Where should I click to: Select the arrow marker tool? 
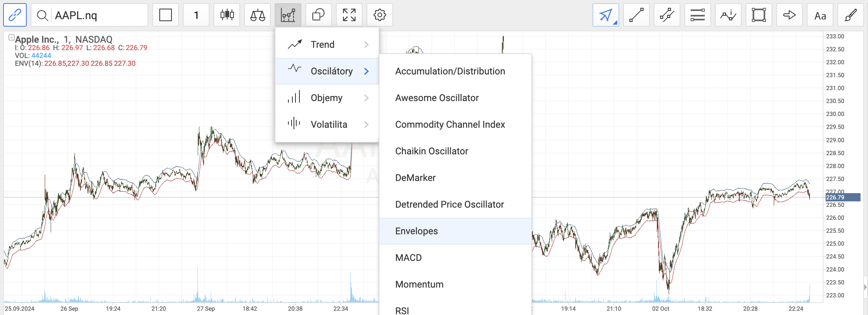790,15
